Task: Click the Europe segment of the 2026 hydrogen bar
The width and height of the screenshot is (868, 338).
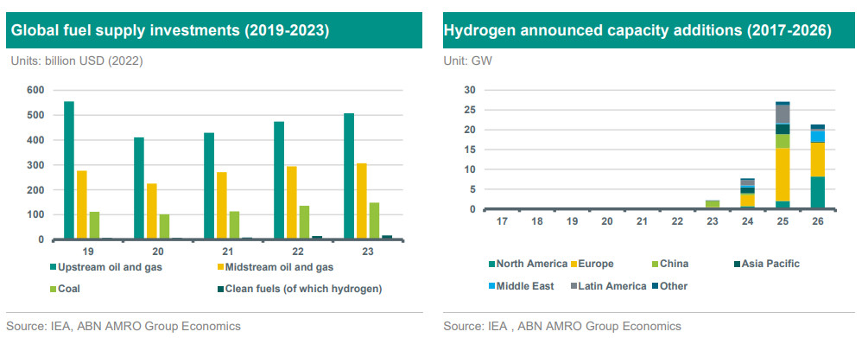Action: pos(818,160)
